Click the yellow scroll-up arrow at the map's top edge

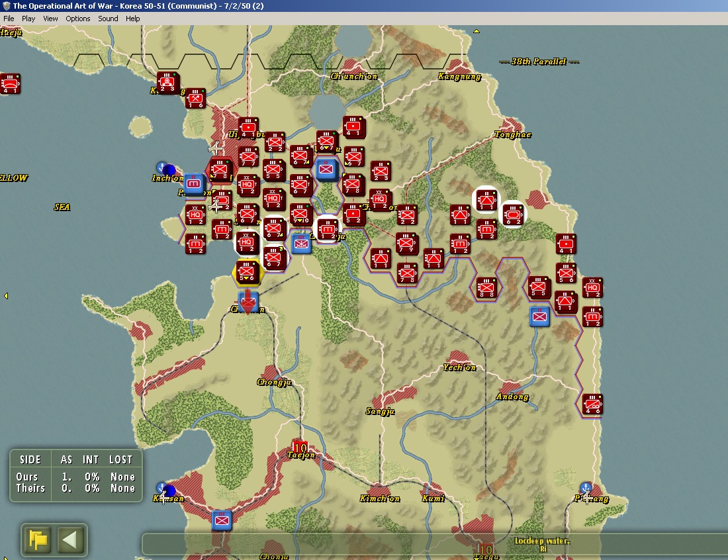tap(477, 31)
